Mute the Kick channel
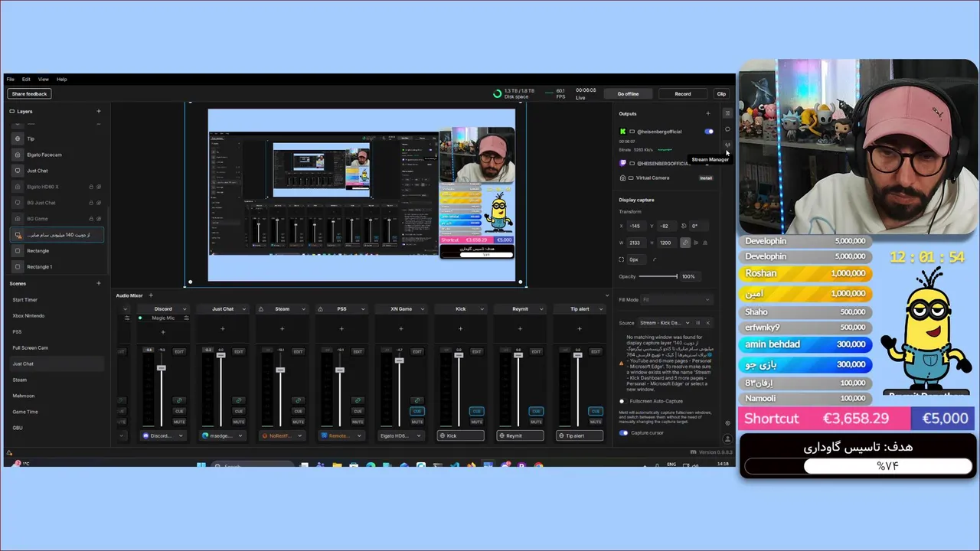The height and width of the screenshot is (551, 980). click(x=476, y=422)
